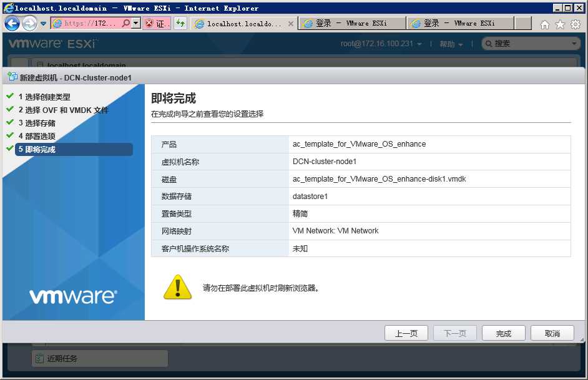Click the 客户机操作系统名称 row label
Screen dimensions: 588x380
tap(195, 248)
